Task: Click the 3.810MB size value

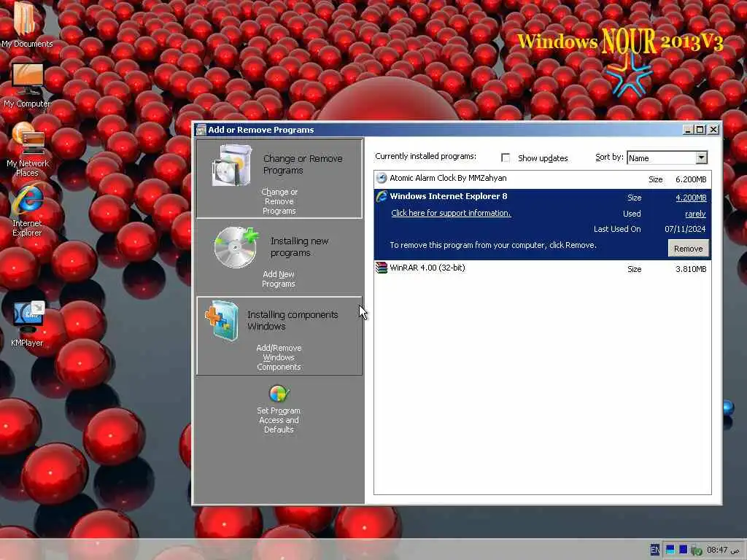Action: pyautogui.click(x=691, y=269)
